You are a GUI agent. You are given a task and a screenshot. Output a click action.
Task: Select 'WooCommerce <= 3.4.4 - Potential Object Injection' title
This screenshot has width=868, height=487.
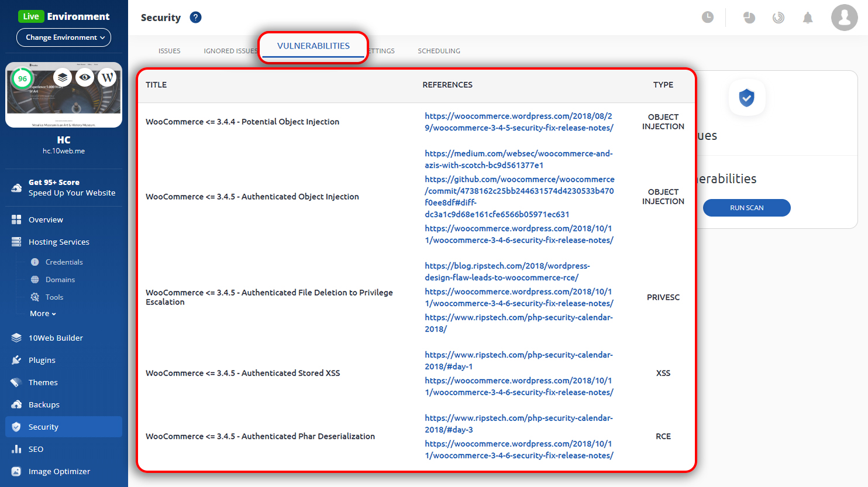[242, 122]
